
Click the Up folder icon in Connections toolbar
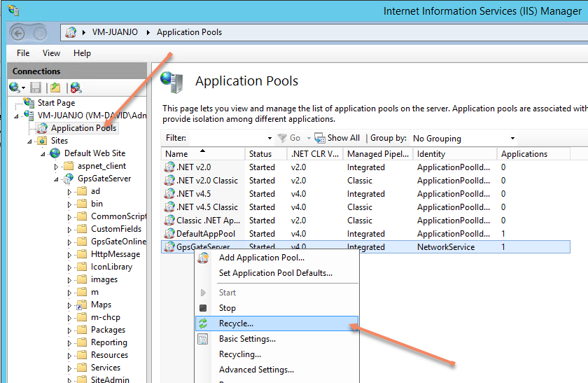coord(55,88)
